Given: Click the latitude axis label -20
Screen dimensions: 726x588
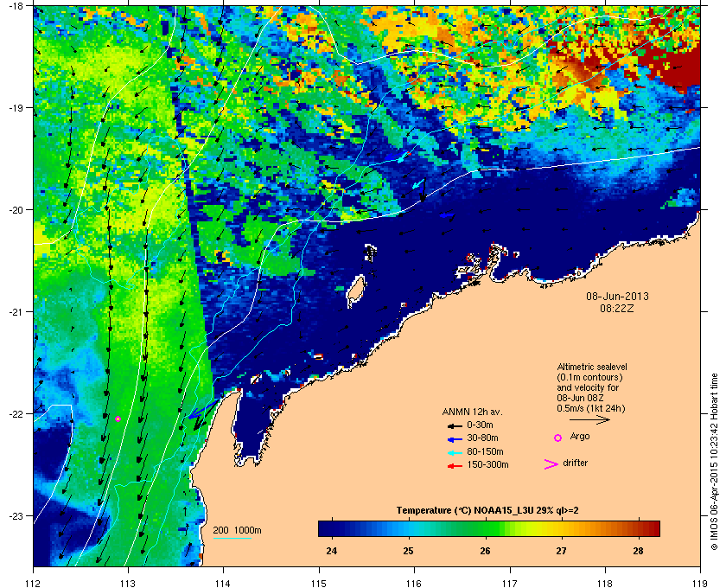Looking at the screenshot, I should click(x=18, y=210).
